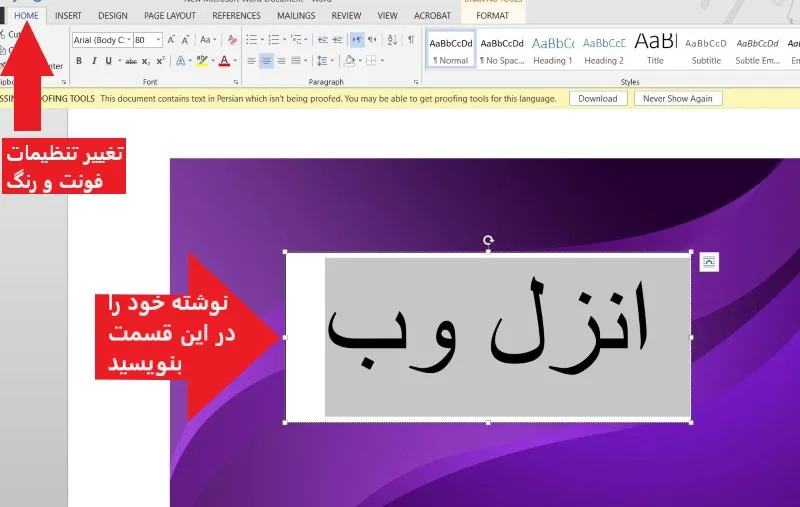Open the Paragraph dialog launcher
Image resolution: width=800 pixels, height=507 pixels.
pos(416,82)
